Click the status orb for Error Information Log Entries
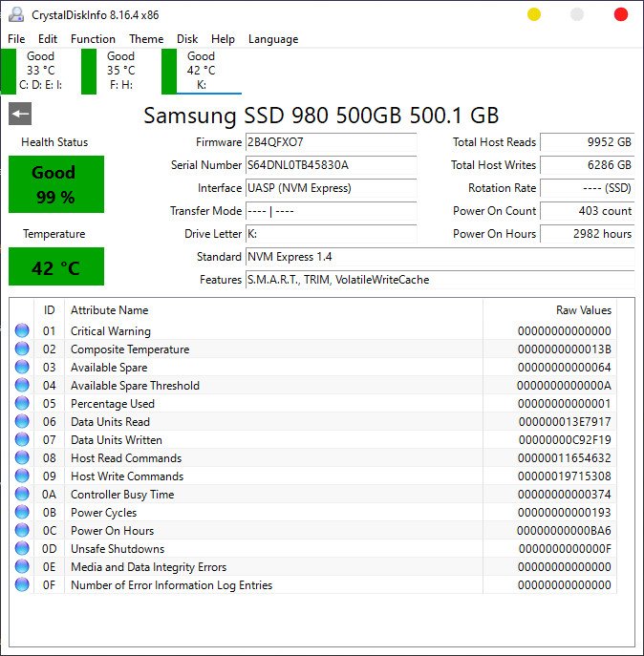The height and width of the screenshot is (656, 644). pos(22,584)
